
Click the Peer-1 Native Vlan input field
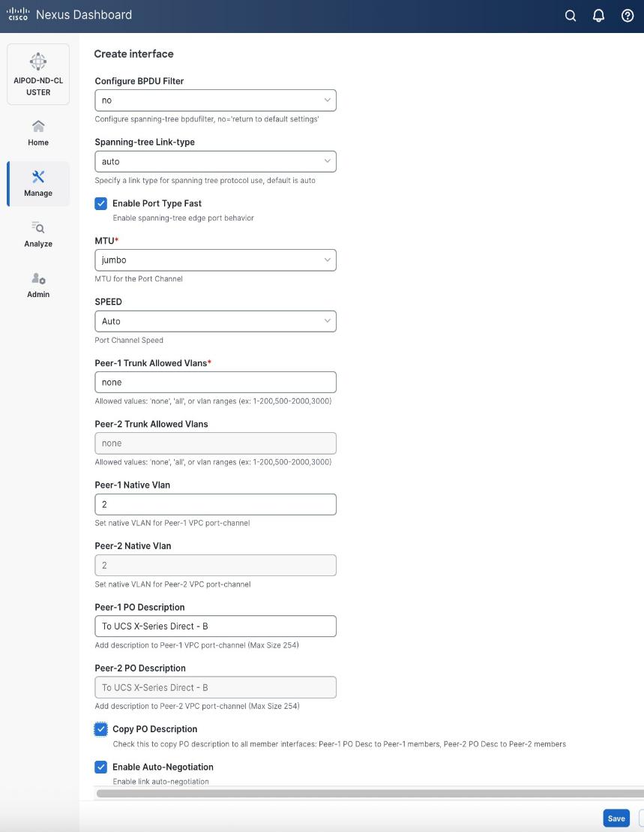pos(215,503)
